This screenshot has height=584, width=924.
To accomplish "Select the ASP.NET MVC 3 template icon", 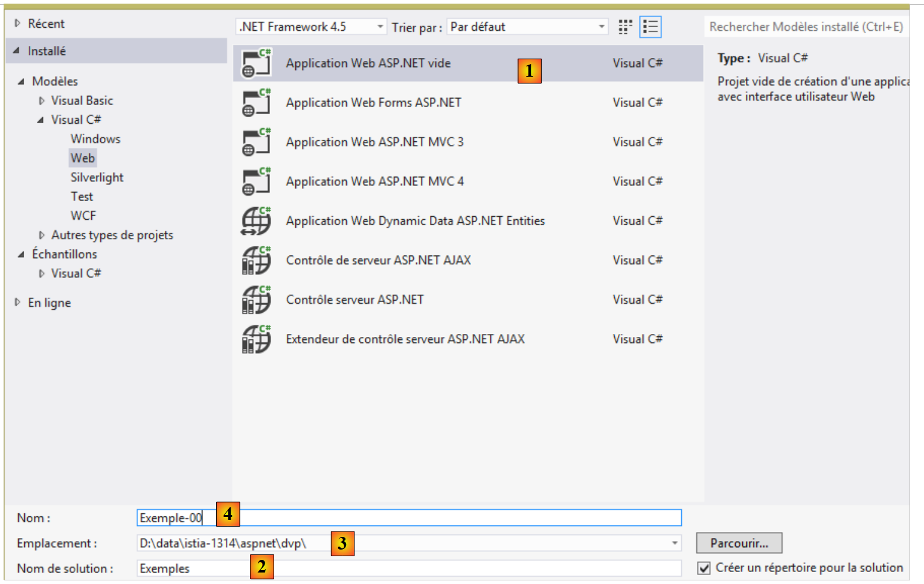I will [256, 142].
